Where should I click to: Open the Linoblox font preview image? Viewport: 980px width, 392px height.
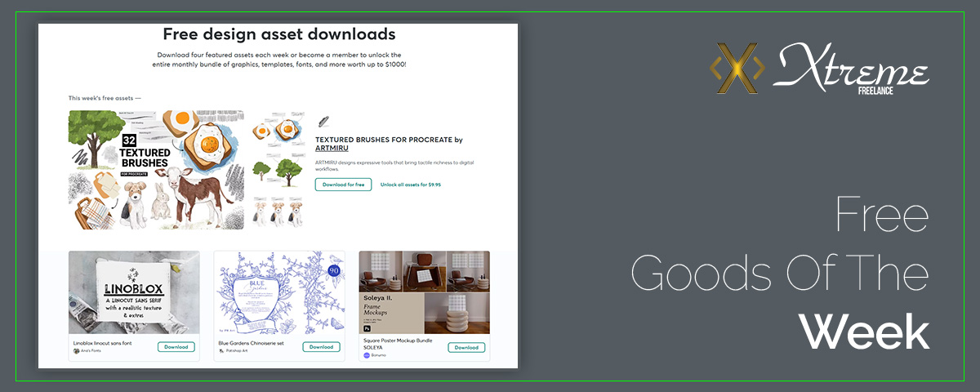coord(134,292)
